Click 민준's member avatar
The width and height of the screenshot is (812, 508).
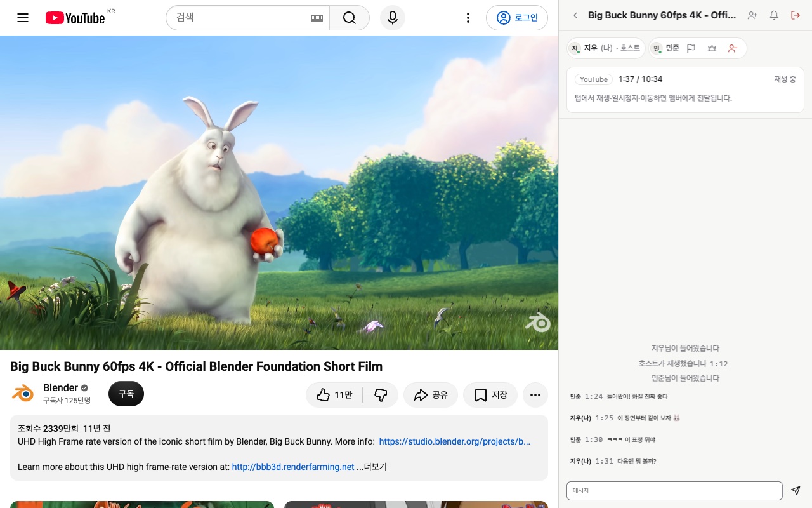point(657,48)
